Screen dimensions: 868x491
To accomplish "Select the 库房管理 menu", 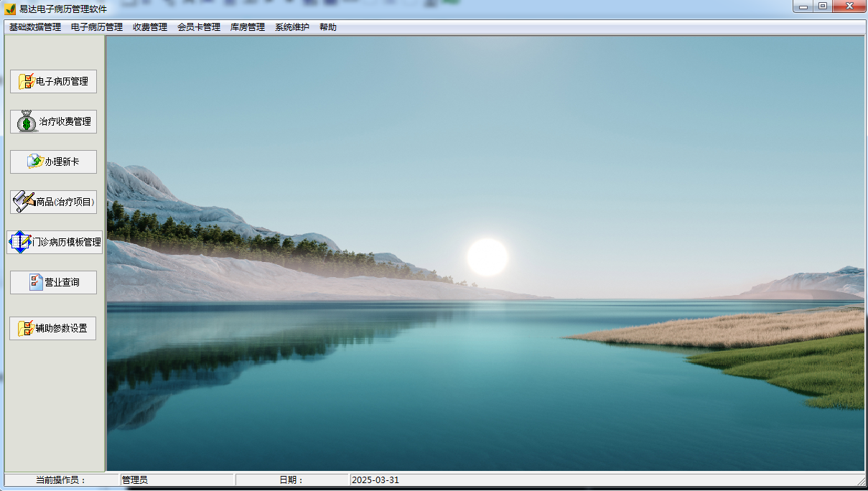I will (x=248, y=27).
